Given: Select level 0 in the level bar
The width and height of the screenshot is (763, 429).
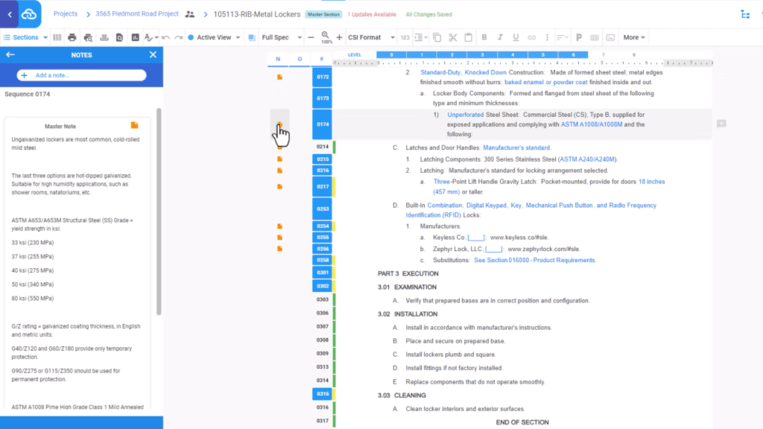Looking at the screenshot, I should pyautogui.click(x=391, y=55).
